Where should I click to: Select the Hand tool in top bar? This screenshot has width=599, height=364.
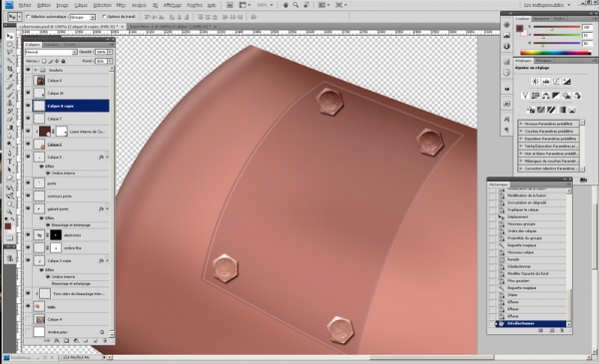(286, 5)
